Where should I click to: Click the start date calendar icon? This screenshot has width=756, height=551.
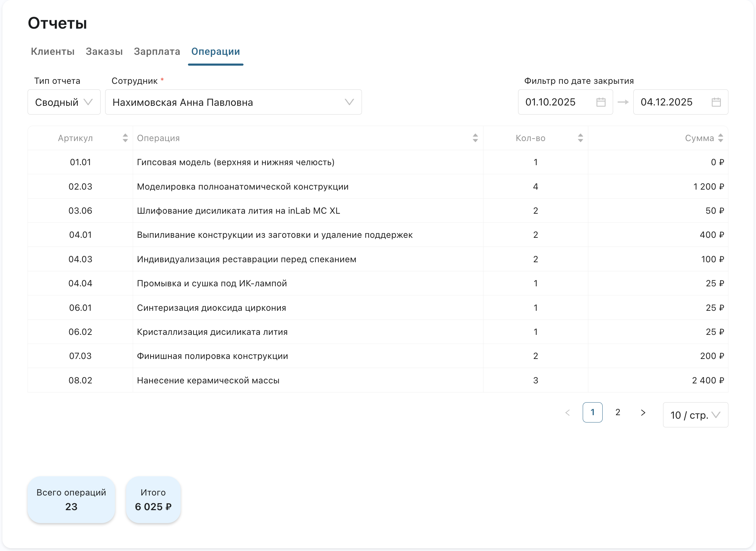[x=601, y=102]
